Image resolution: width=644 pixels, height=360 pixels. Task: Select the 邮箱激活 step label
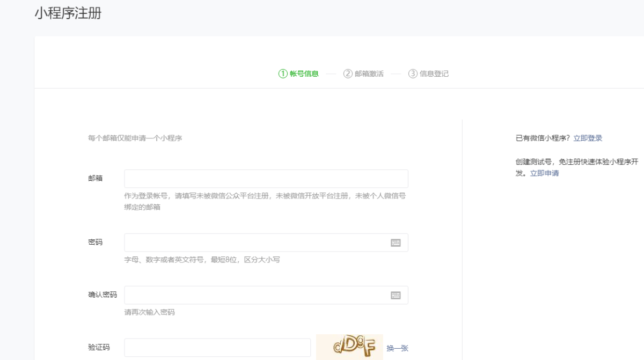369,74
